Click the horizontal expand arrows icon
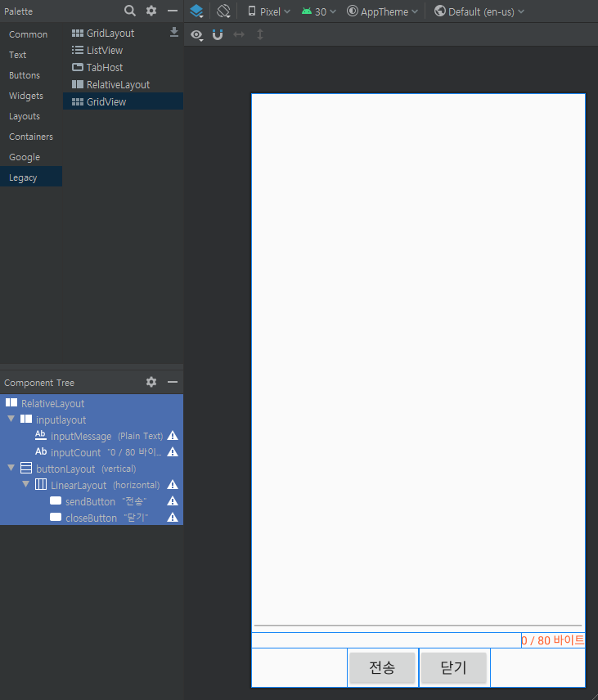Screen dimensions: 598x700 (239, 34)
